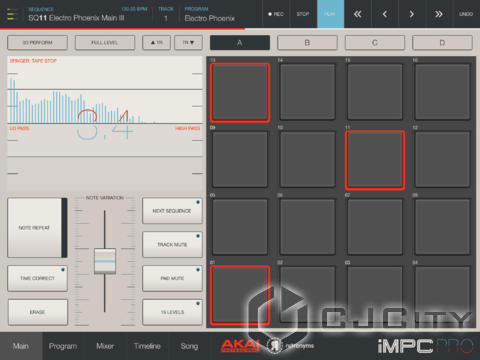480x360 pixels.
Task: Hit drum pad 16
Action: tap(442, 92)
